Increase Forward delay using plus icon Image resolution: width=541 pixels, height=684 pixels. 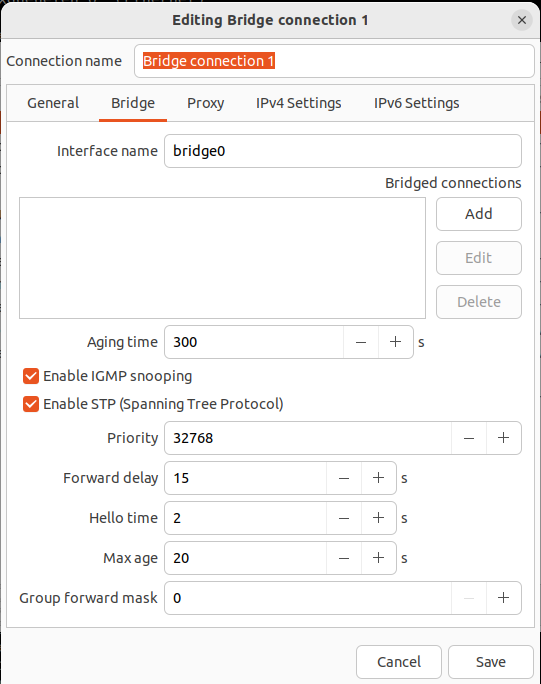point(379,478)
